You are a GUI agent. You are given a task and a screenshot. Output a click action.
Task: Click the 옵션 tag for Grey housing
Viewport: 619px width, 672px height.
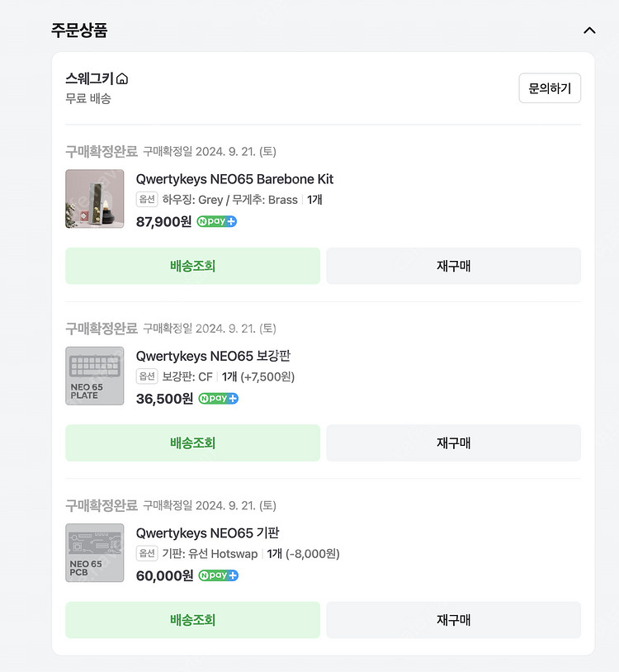tap(147, 199)
